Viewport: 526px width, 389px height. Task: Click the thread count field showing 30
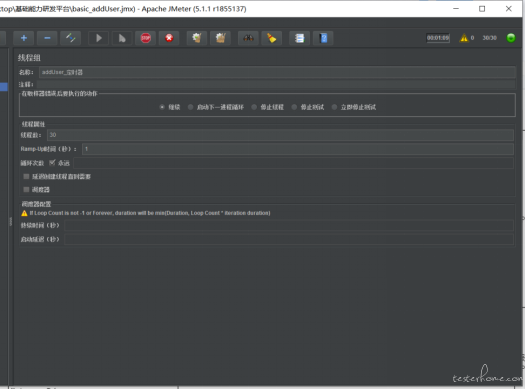click(x=280, y=135)
